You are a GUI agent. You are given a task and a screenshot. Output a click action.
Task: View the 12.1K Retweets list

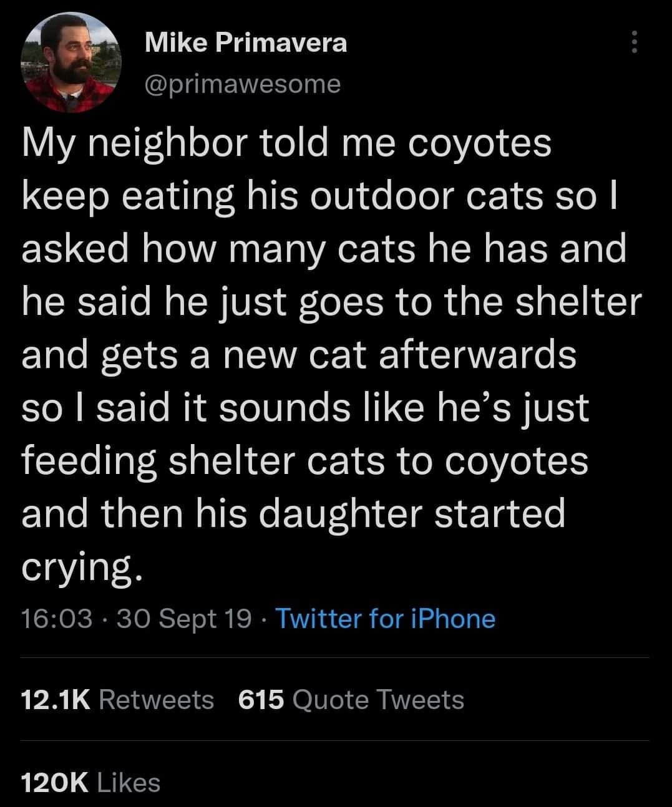117,699
